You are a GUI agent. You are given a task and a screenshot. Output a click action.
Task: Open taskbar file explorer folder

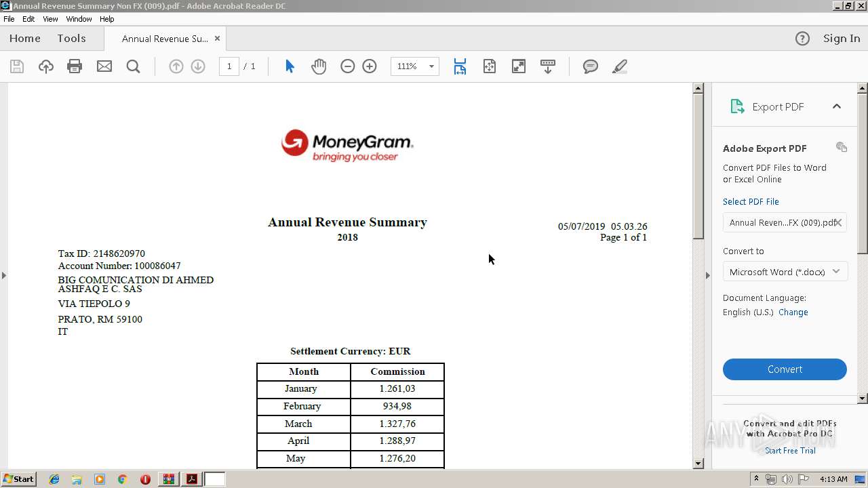(x=77, y=479)
